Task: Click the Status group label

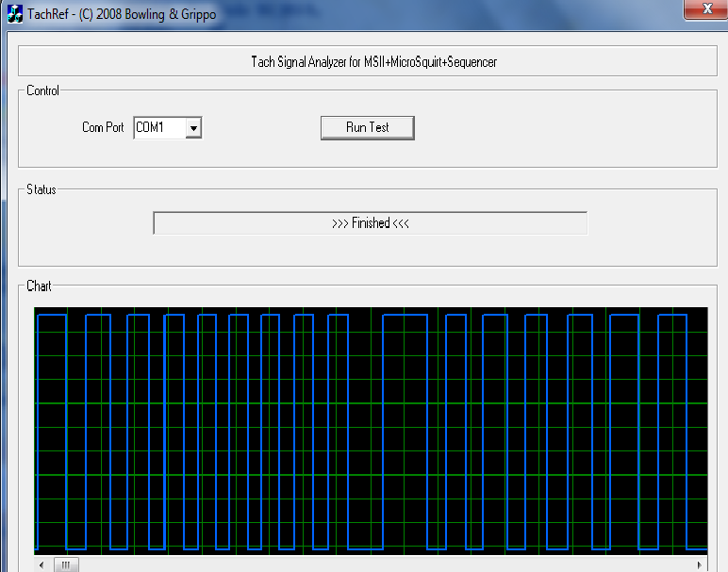Action: click(41, 189)
